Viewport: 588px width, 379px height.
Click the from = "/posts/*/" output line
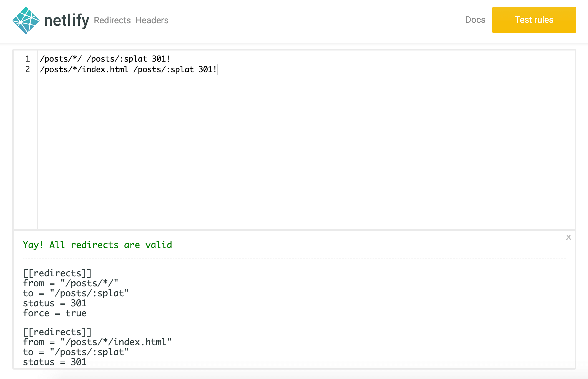point(71,283)
